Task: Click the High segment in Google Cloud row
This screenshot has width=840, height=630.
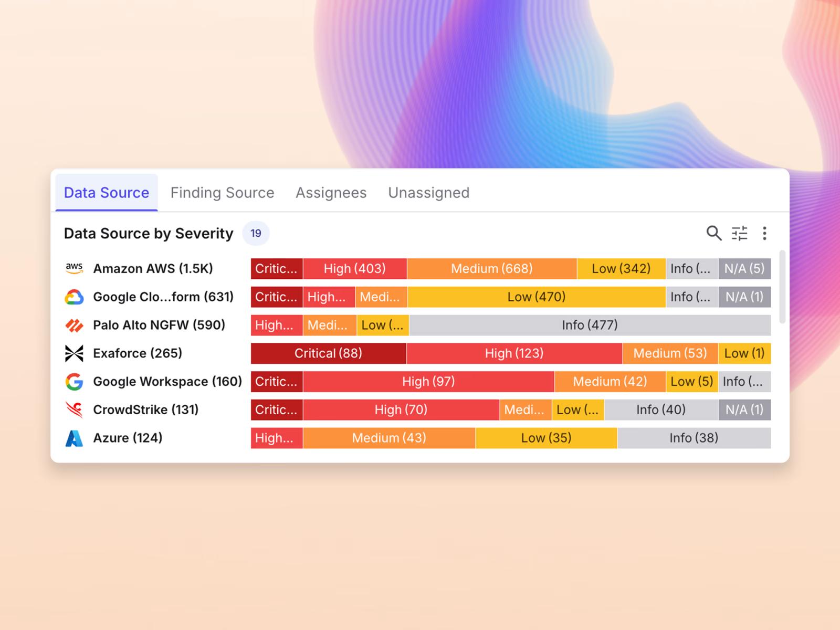Action: 329,297
